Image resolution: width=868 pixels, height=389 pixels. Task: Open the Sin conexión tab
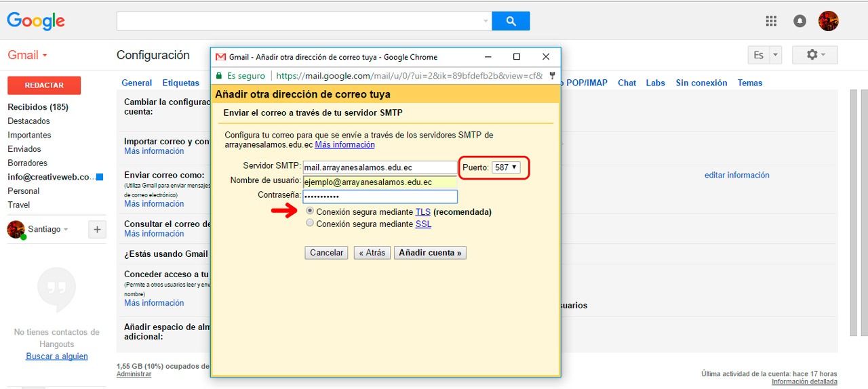(x=702, y=83)
